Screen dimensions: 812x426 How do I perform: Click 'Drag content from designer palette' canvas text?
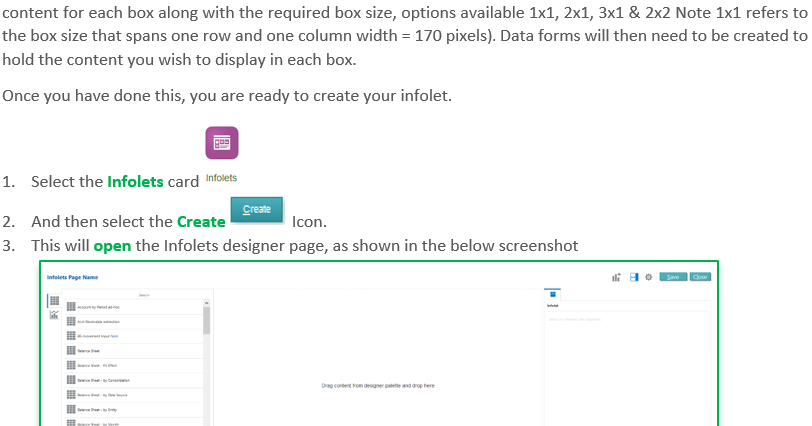pyautogui.click(x=378, y=386)
